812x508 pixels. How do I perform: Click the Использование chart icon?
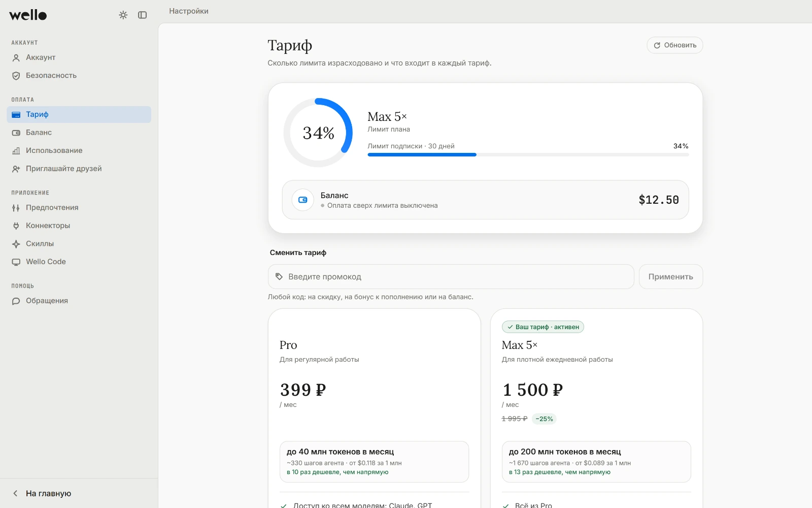16,151
